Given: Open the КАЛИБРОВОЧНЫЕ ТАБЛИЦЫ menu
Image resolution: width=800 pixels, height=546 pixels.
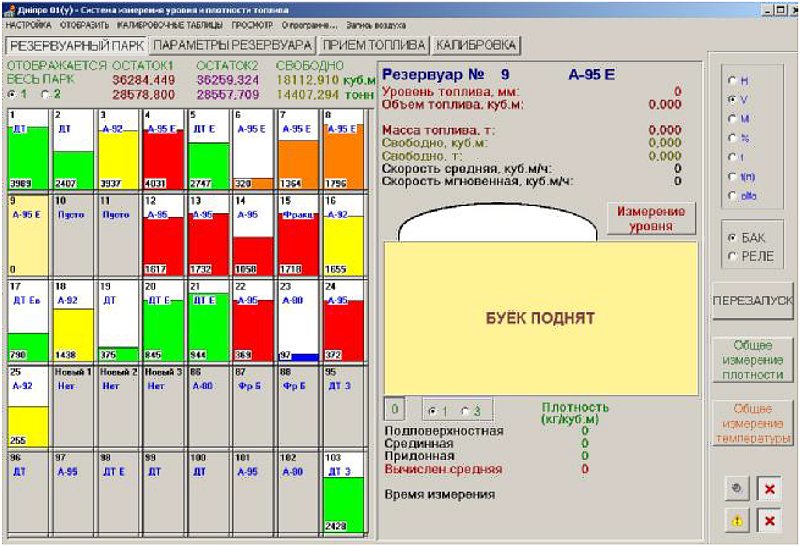Looking at the screenshot, I should (x=169, y=25).
